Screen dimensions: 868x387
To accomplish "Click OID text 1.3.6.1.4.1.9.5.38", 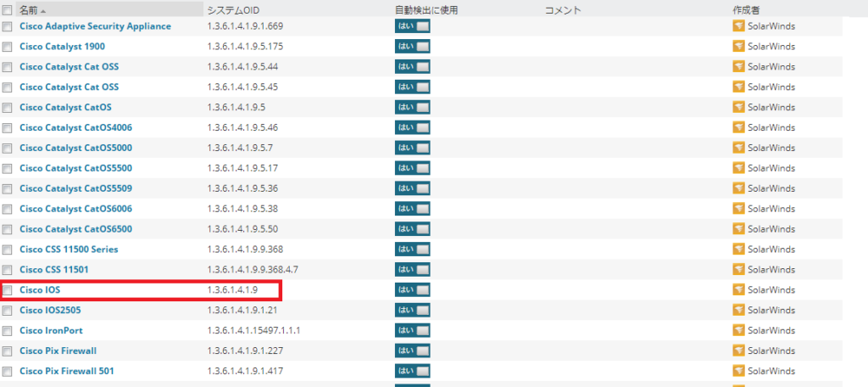I will click(242, 209).
